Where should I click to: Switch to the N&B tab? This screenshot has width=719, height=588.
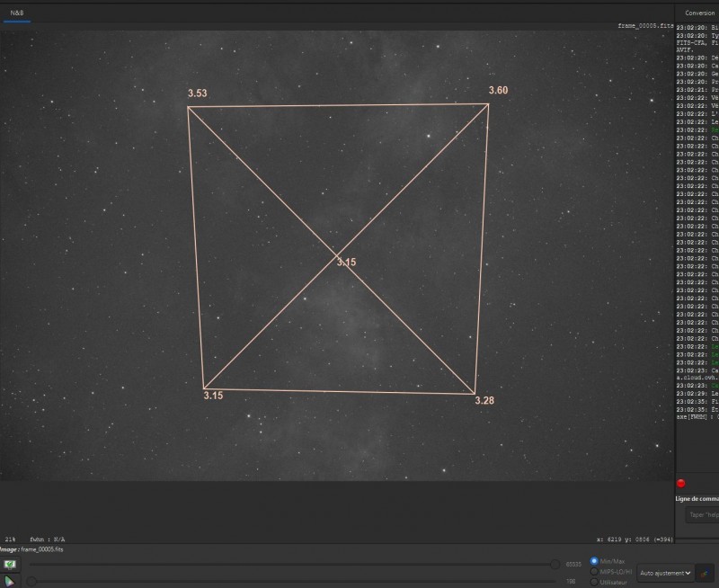[x=17, y=13]
